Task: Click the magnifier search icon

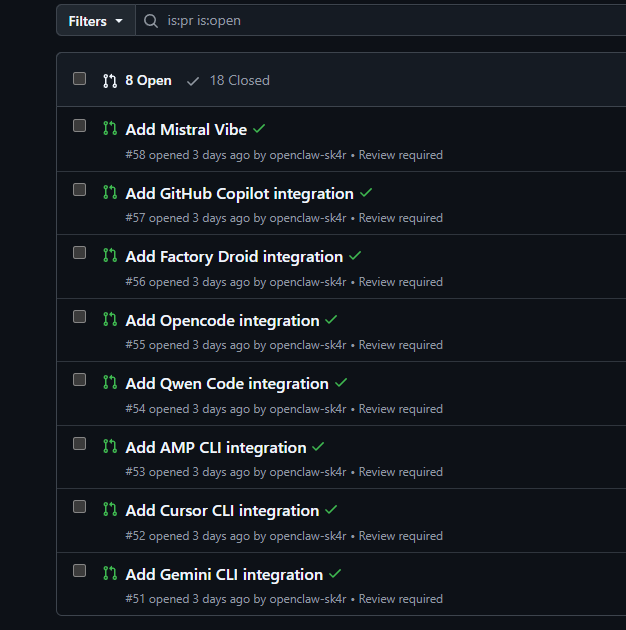Action: click(x=151, y=21)
